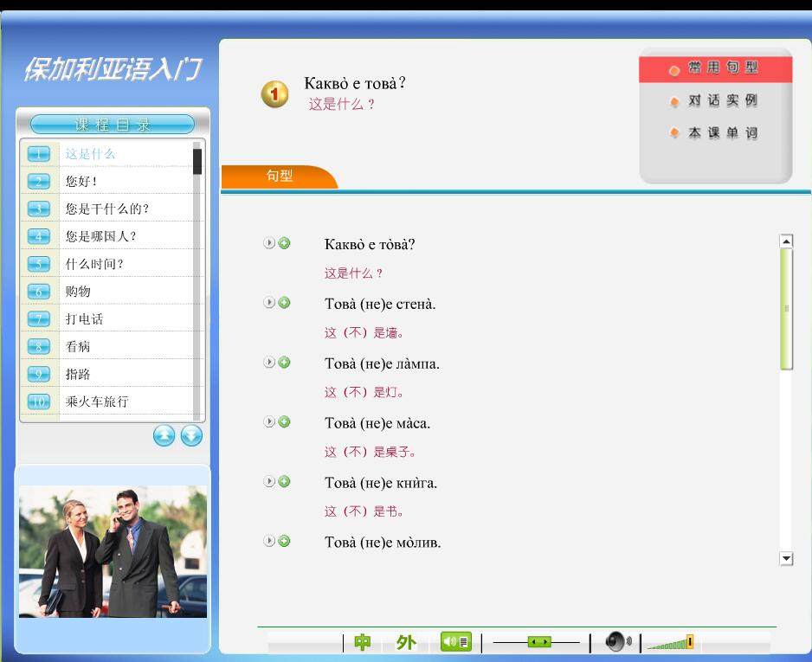Click green plus icon beside 'Това (не)е маса.'
Viewport: 812px width, 662px height.
point(284,422)
